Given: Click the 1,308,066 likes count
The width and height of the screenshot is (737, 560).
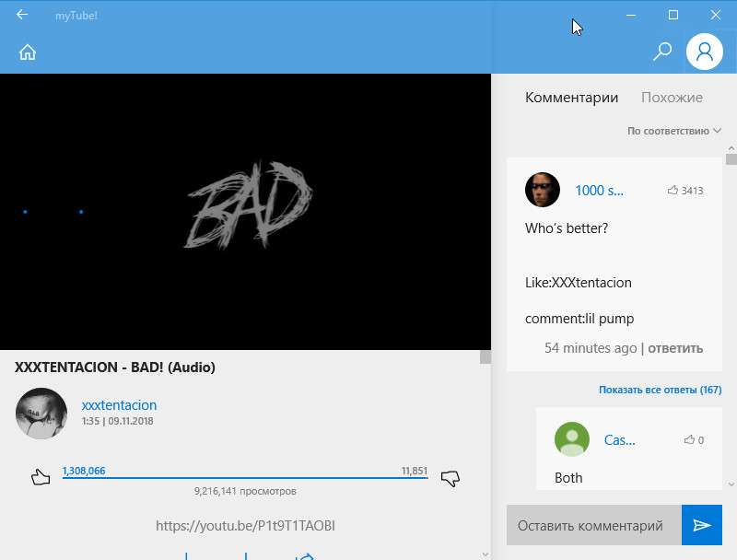Looking at the screenshot, I should tap(84, 471).
